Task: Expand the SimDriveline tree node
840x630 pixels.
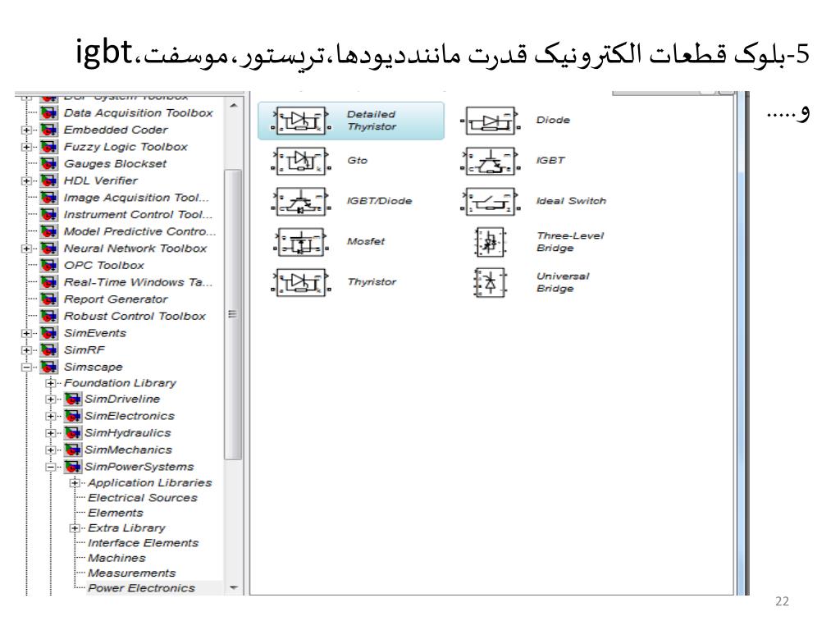Action: tap(50, 399)
